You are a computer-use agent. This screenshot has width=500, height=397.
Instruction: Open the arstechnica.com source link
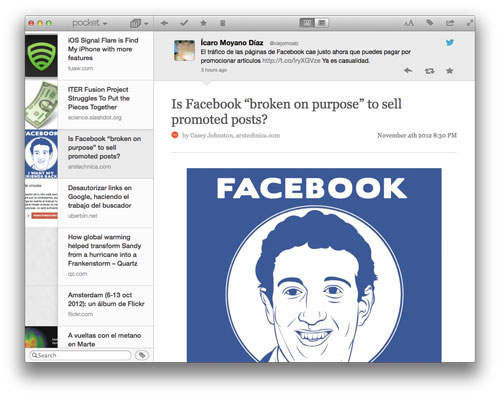[x=258, y=135]
